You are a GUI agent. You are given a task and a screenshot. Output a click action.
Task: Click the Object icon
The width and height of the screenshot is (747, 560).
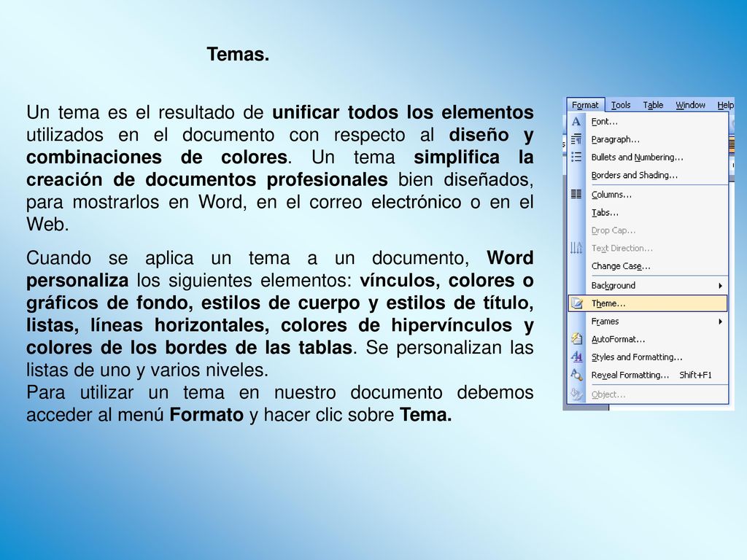(x=576, y=394)
